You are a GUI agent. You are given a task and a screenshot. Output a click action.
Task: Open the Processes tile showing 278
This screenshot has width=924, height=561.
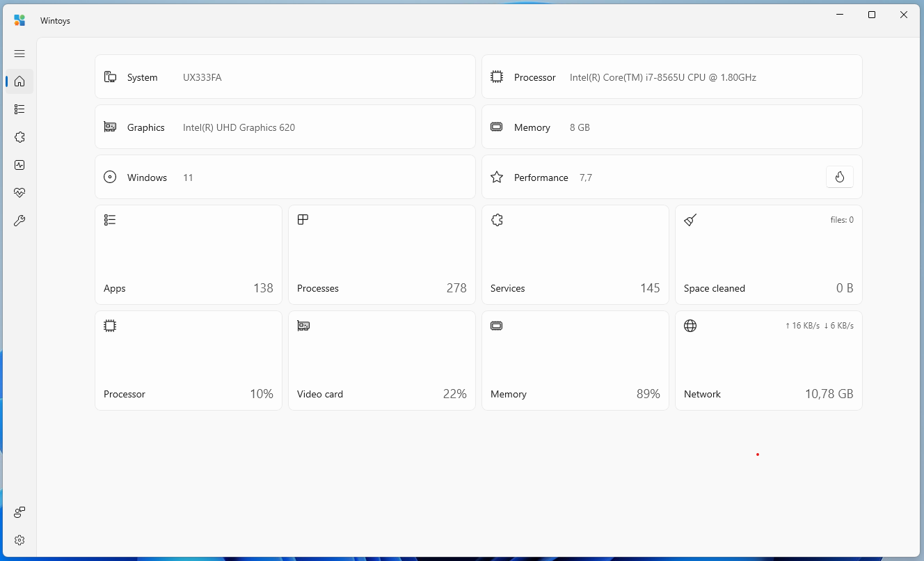tap(382, 255)
